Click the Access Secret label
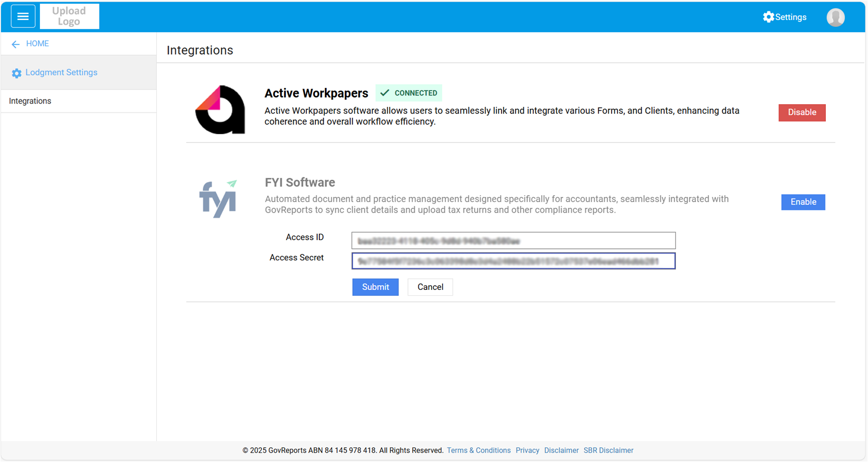The image size is (868, 462). click(296, 258)
